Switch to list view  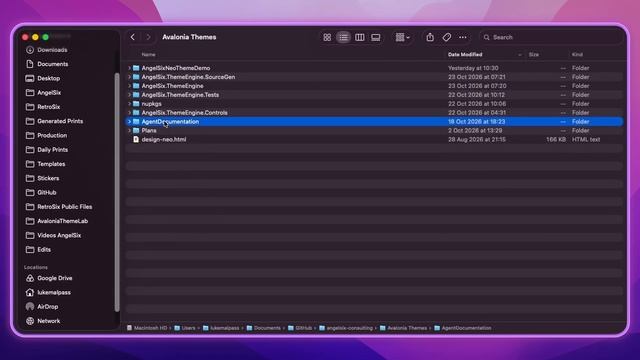pos(343,37)
